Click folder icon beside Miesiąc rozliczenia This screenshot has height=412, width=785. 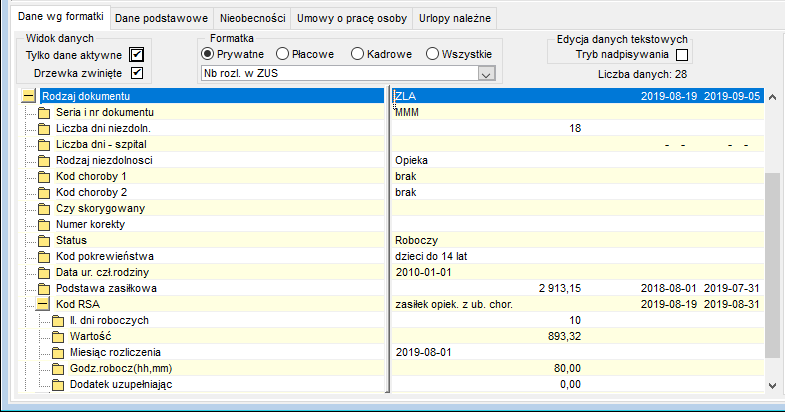58,353
